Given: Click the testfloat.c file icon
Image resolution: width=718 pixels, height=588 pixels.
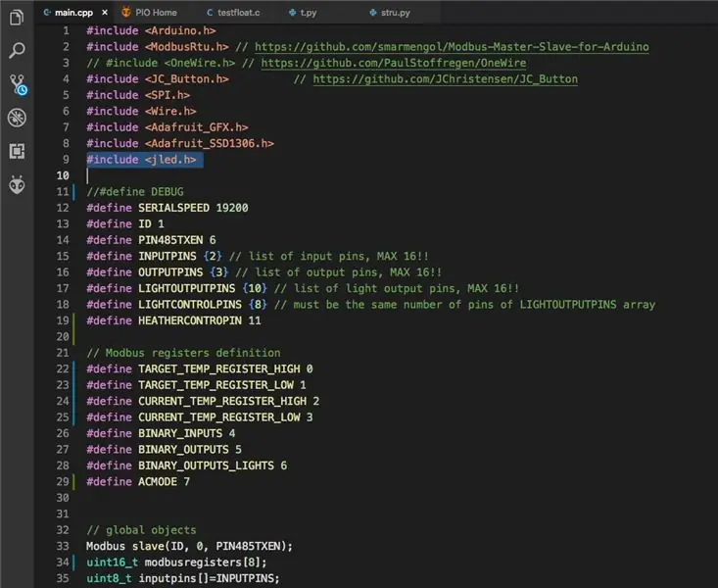Looking at the screenshot, I should [x=210, y=13].
